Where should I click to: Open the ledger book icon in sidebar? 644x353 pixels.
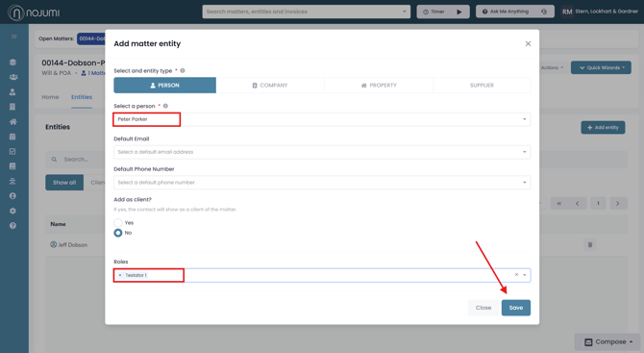click(12, 166)
